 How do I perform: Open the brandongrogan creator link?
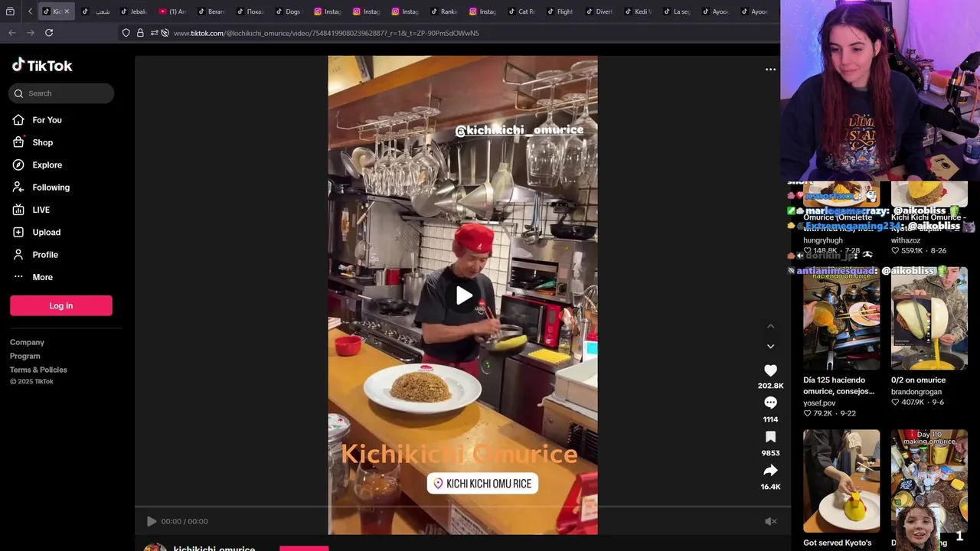click(x=916, y=392)
